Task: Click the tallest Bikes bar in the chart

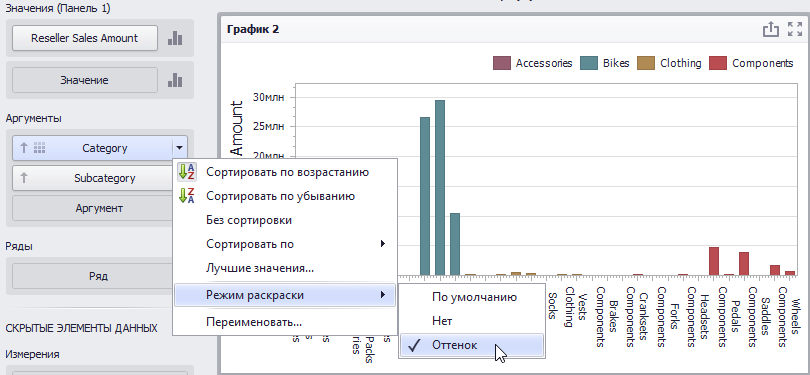Action: [440, 188]
